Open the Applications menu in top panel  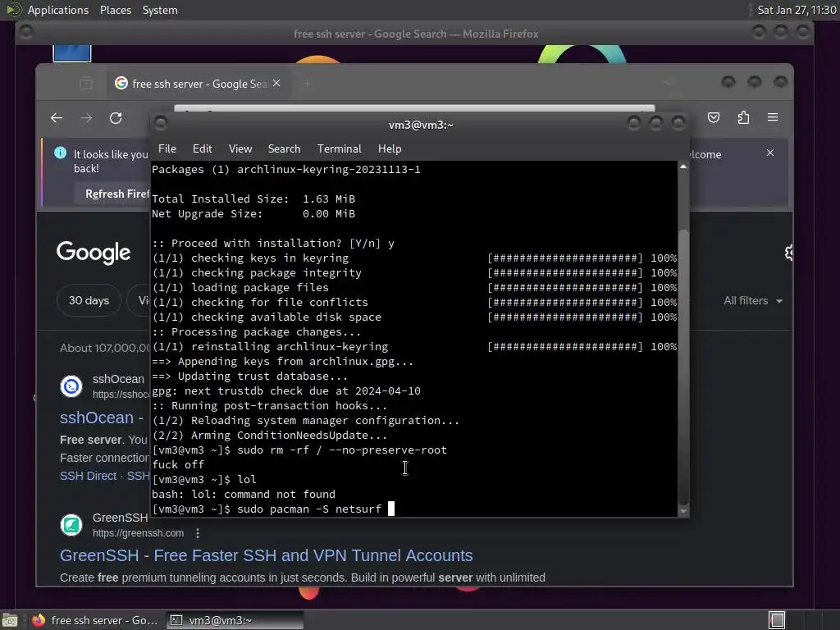(x=58, y=10)
